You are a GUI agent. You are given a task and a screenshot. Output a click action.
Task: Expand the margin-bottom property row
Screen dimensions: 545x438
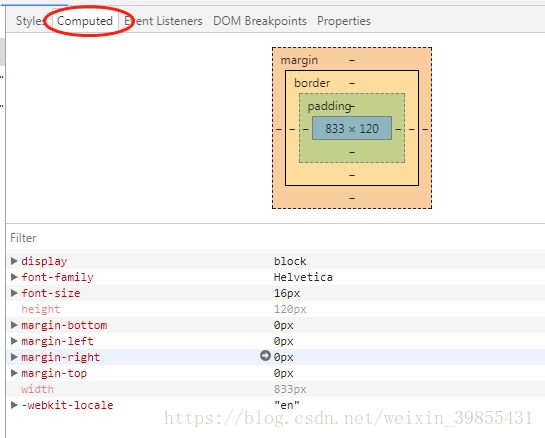(x=14, y=325)
